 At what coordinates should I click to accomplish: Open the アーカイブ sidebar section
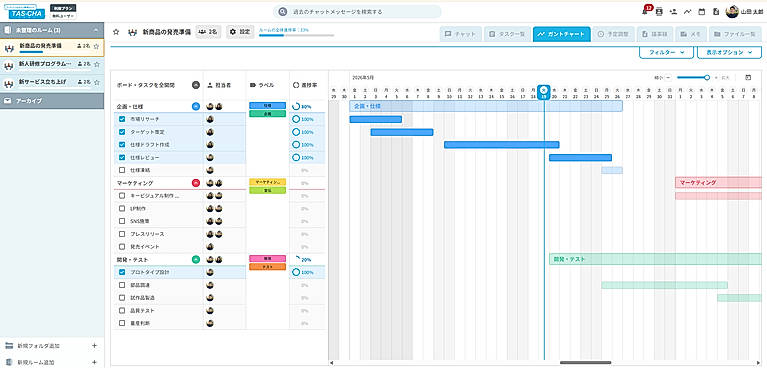click(x=52, y=101)
